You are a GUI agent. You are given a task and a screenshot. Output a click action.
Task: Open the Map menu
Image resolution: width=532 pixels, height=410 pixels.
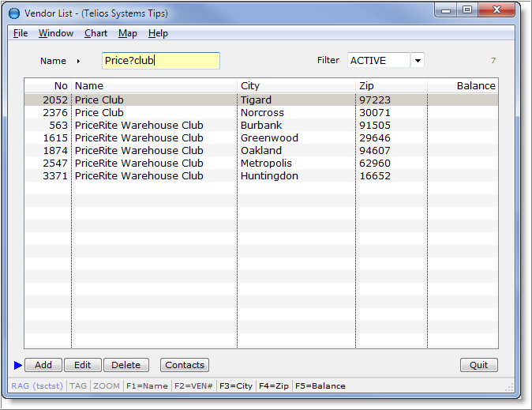pos(128,33)
